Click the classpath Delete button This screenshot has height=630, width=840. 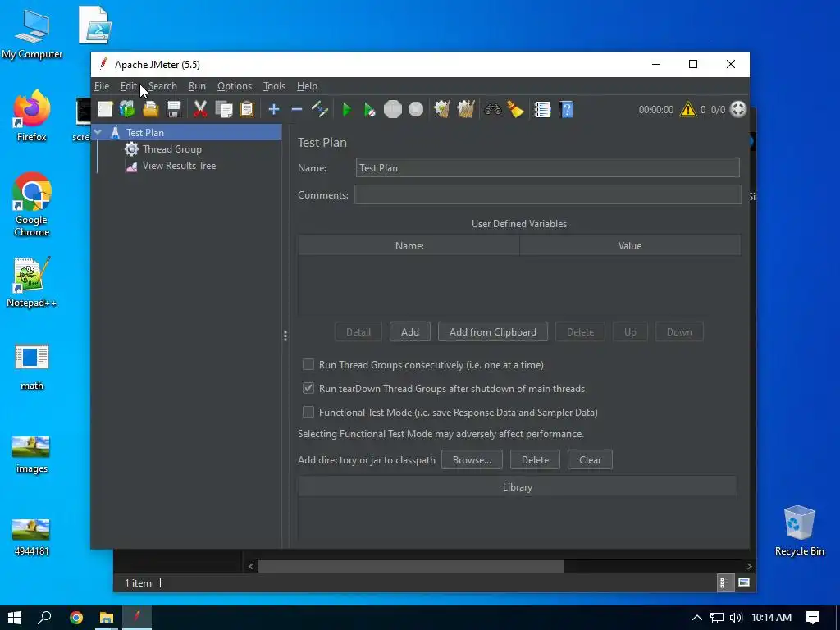(x=535, y=459)
